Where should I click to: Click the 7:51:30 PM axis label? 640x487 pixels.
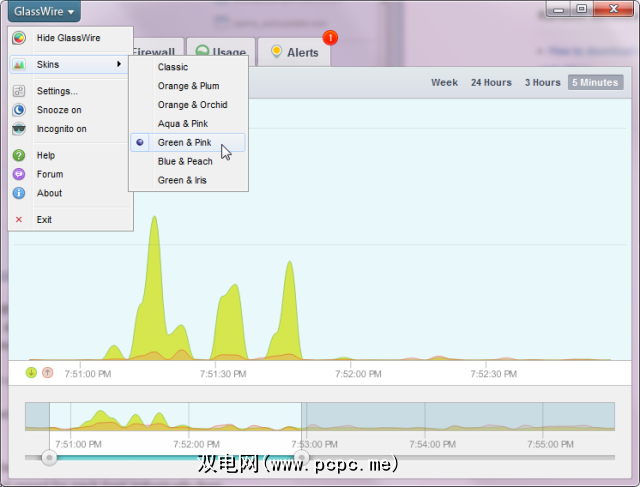coord(223,374)
